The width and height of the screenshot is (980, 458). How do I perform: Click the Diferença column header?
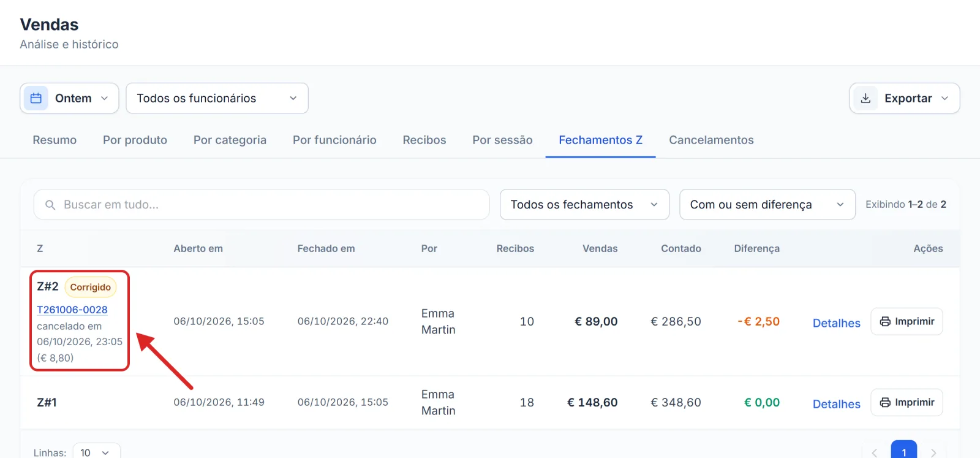[756, 248]
